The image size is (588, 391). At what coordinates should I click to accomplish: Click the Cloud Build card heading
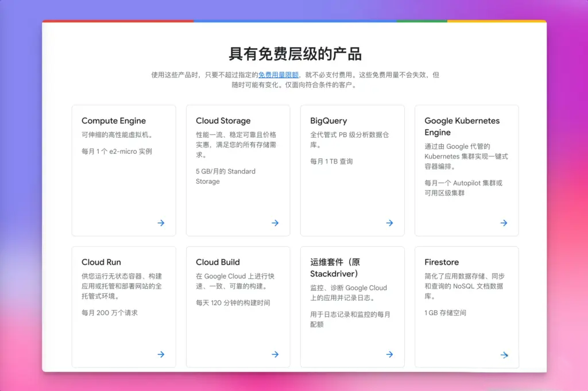pyautogui.click(x=218, y=262)
